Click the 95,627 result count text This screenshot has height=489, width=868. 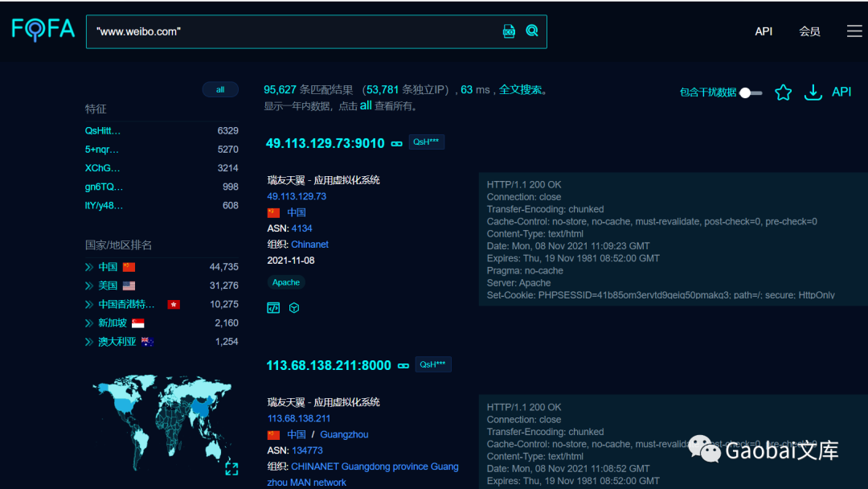click(280, 90)
